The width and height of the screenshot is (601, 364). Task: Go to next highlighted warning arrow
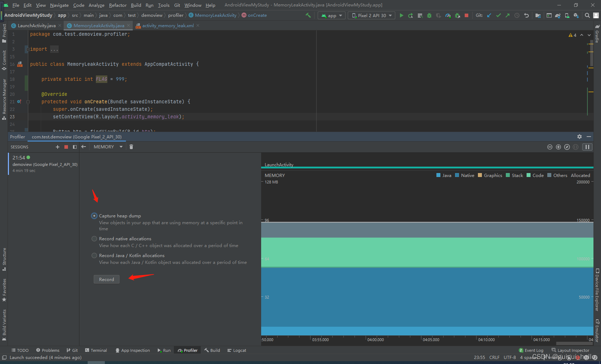pos(589,35)
